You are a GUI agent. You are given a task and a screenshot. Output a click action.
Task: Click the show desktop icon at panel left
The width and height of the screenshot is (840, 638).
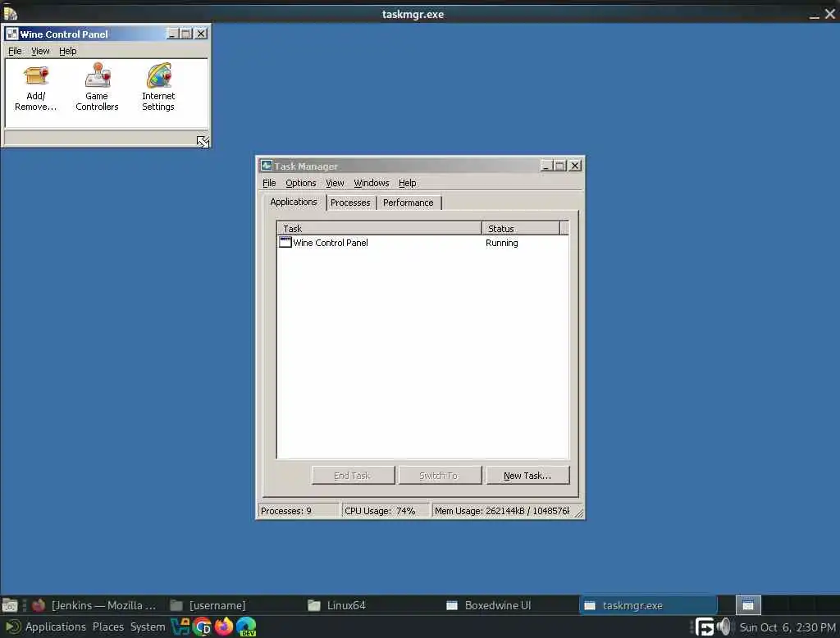pos(10,605)
